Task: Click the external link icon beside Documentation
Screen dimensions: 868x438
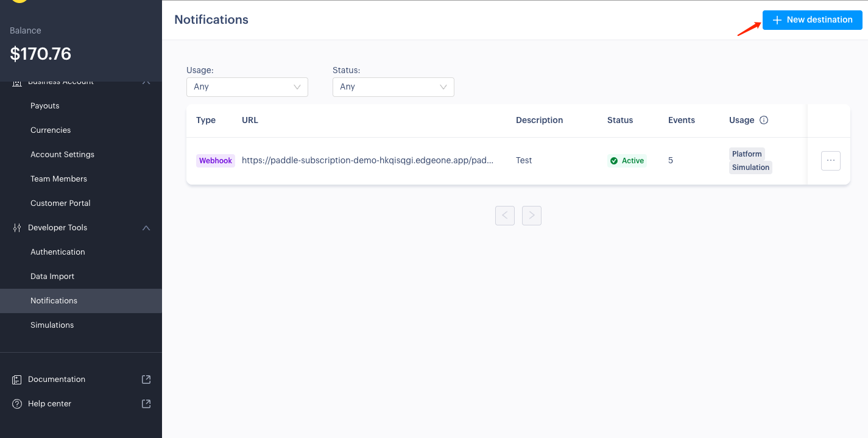Action: pos(146,380)
